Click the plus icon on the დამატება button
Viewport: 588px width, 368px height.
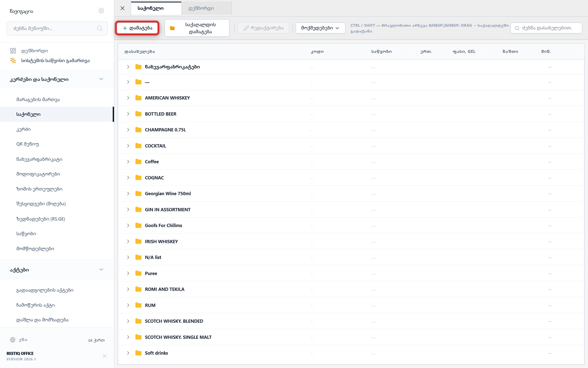[125, 28]
